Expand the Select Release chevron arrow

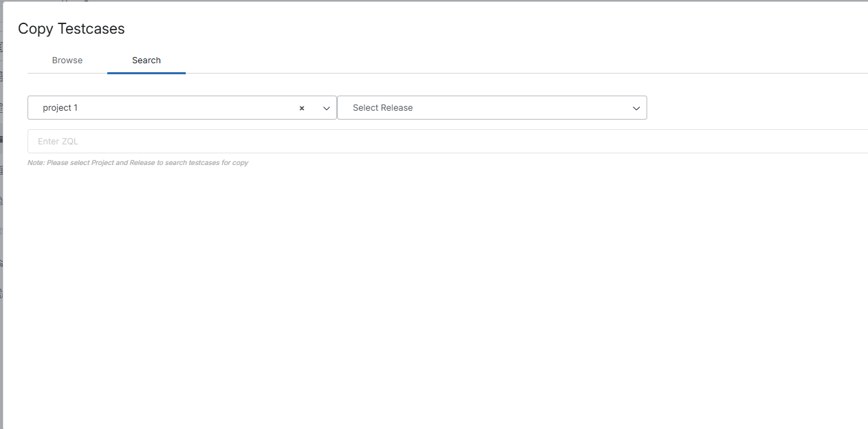pyautogui.click(x=636, y=108)
